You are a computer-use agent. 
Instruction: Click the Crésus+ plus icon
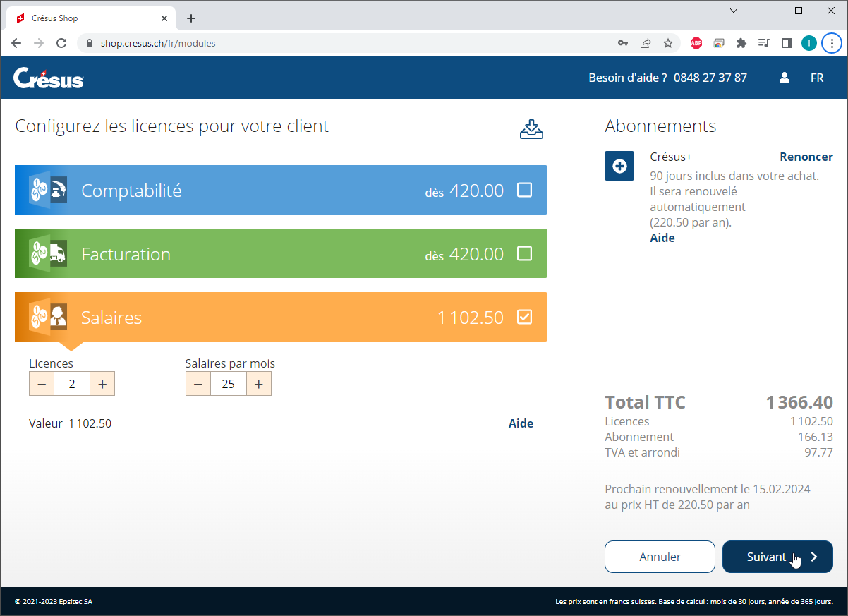[x=619, y=166]
